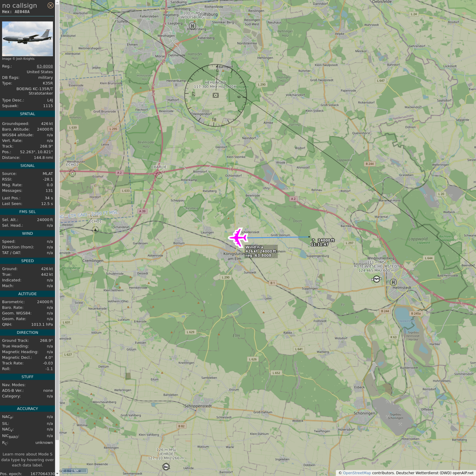Open the OpenStreetMap attribution link
This screenshot has height=476, width=476.
pyautogui.click(x=357, y=473)
